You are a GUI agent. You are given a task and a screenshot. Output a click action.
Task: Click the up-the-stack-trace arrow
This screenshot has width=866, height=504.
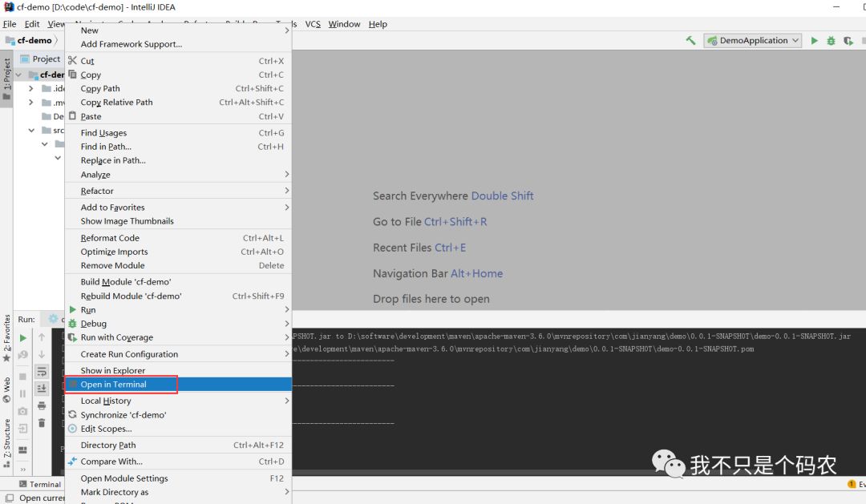(x=42, y=337)
